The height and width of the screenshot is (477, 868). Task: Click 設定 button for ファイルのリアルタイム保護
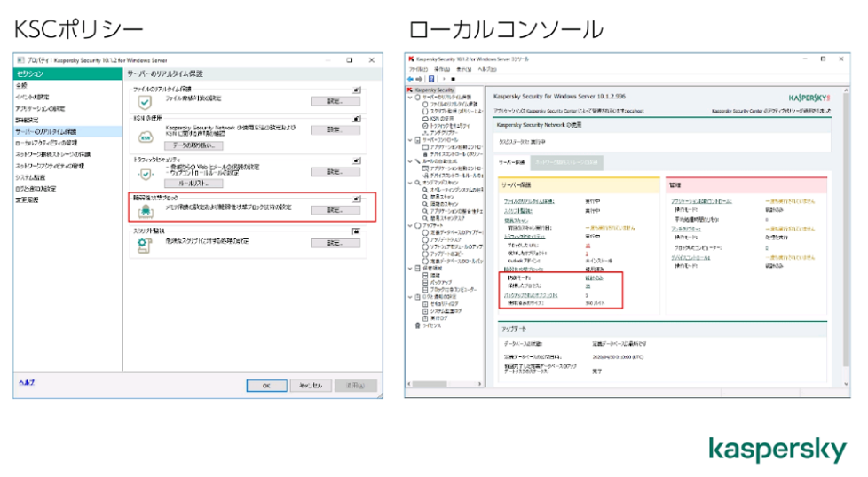pyautogui.click(x=335, y=101)
